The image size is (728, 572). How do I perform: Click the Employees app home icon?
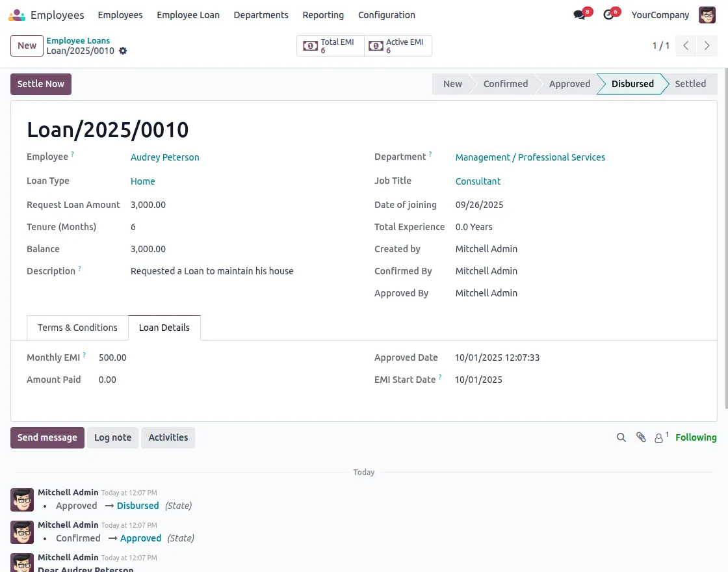pos(17,15)
